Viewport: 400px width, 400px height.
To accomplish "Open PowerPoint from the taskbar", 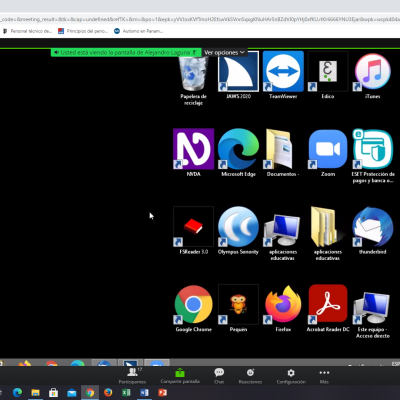I will point(162,393).
